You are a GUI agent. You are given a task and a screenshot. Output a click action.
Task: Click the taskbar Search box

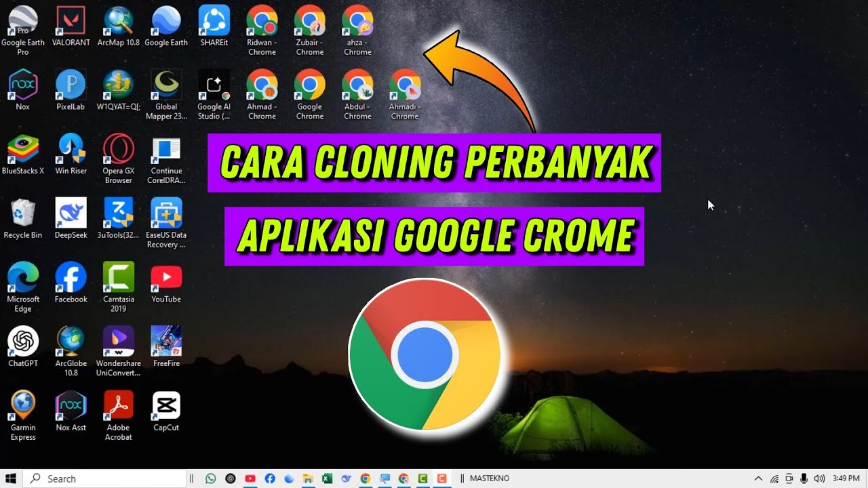104,479
